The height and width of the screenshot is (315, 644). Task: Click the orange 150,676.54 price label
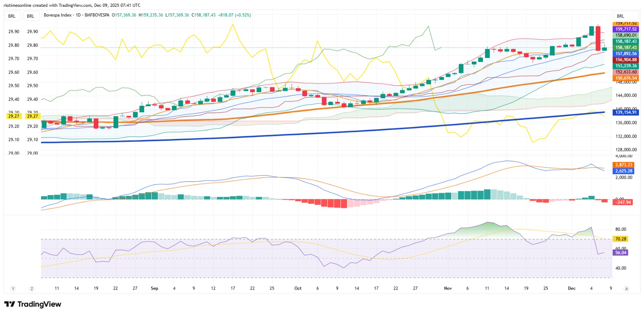[x=626, y=78]
